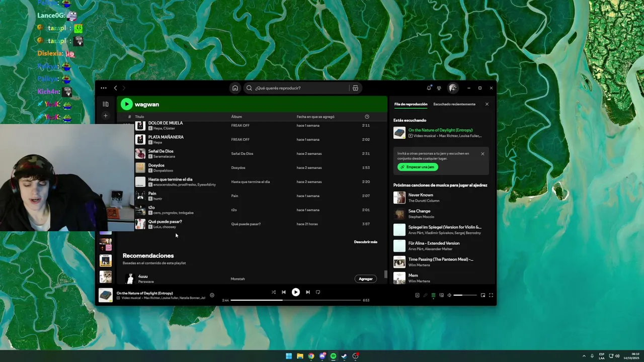The image size is (644, 362).
Task: Create new playlist with plus icon
Action: click(x=106, y=116)
